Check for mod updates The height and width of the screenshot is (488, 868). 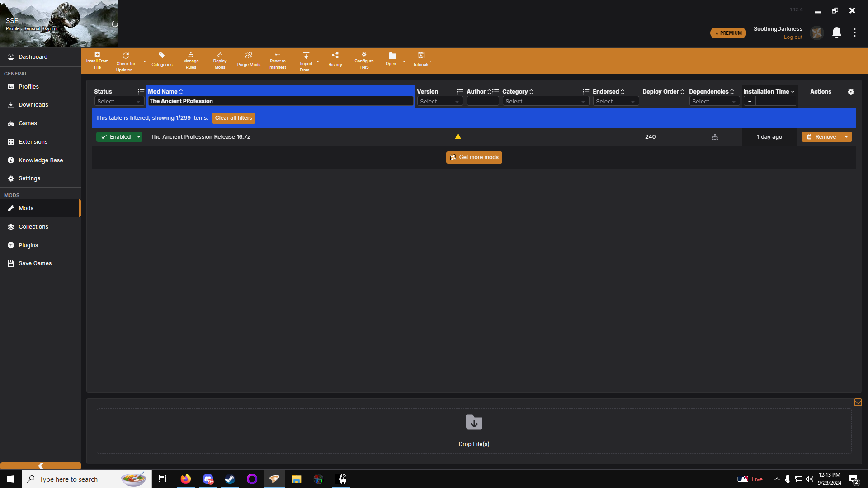point(126,61)
